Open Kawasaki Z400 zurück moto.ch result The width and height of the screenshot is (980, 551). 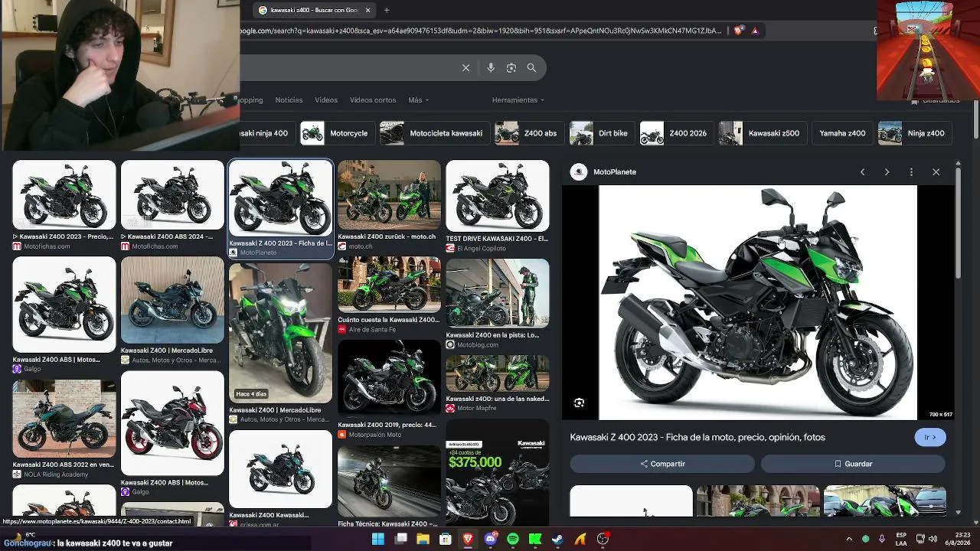(x=389, y=194)
